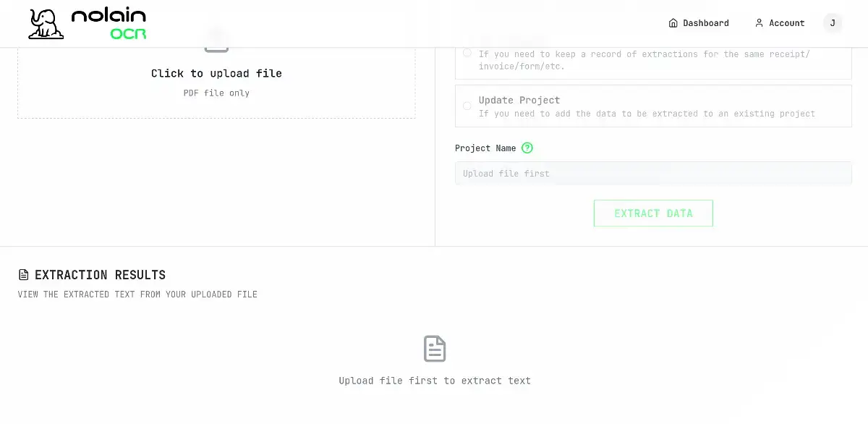Viewport: 868px width, 424px height.
Task: Focus the Project Name input field
Action: point(653,174)
